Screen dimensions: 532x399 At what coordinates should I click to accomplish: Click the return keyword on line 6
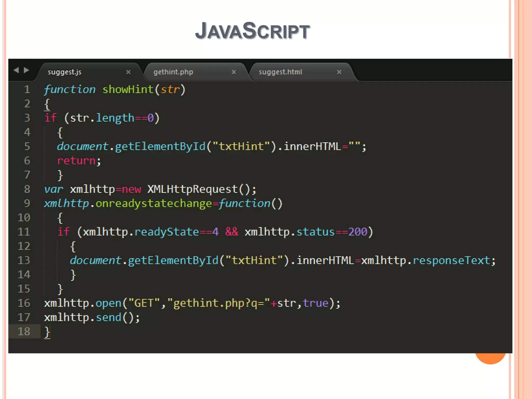[76, 161]
